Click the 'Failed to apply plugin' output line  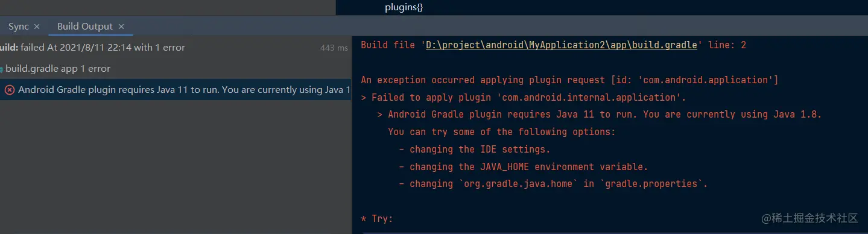point(524,98)
